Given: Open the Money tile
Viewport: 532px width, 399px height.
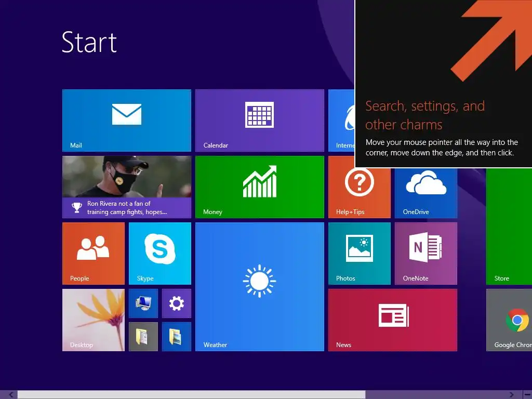Looking at the screenshot, I should (260, 187).
